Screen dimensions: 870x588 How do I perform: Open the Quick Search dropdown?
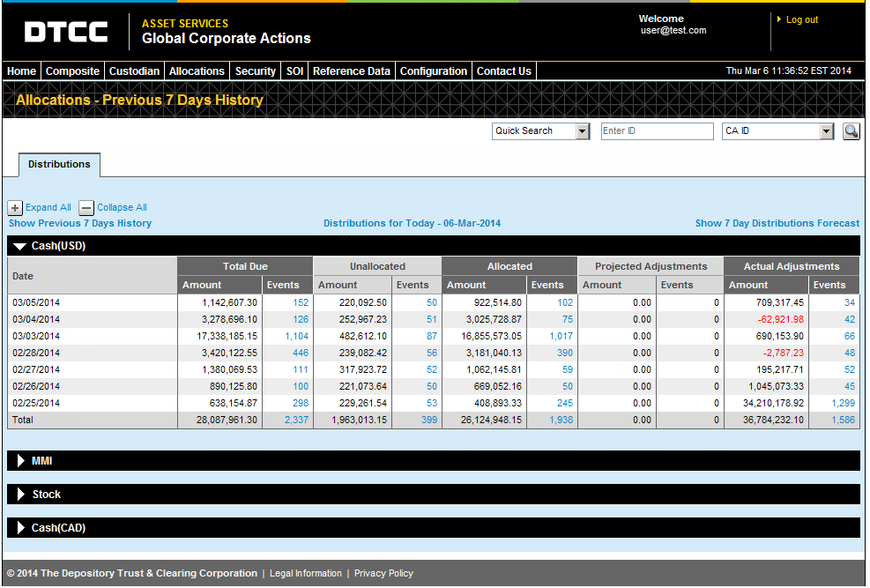tap(582, 131)
